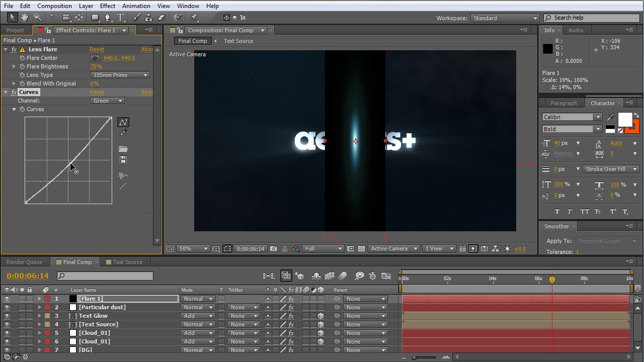The width and height of the screenshot is (644, 362).
Task: Select the Pan Behind anchor tool
Action: click(x=79, y=18)
